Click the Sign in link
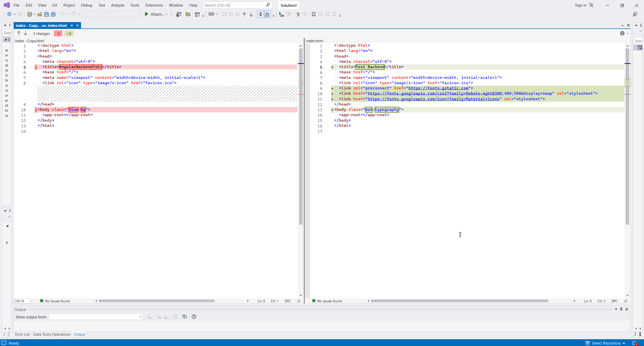Image resolution: width=644 pixels, height=346 pixels. coord(580,5)
